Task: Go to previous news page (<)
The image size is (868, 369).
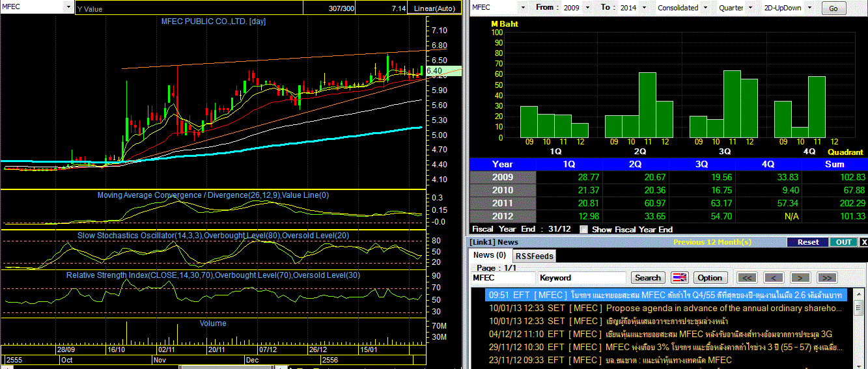Action: click(773, 277)
